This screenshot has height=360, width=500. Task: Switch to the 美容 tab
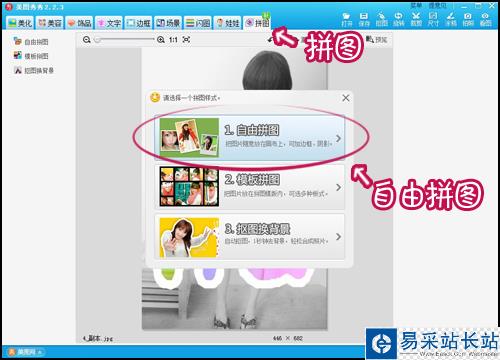(x=50, y=23)
